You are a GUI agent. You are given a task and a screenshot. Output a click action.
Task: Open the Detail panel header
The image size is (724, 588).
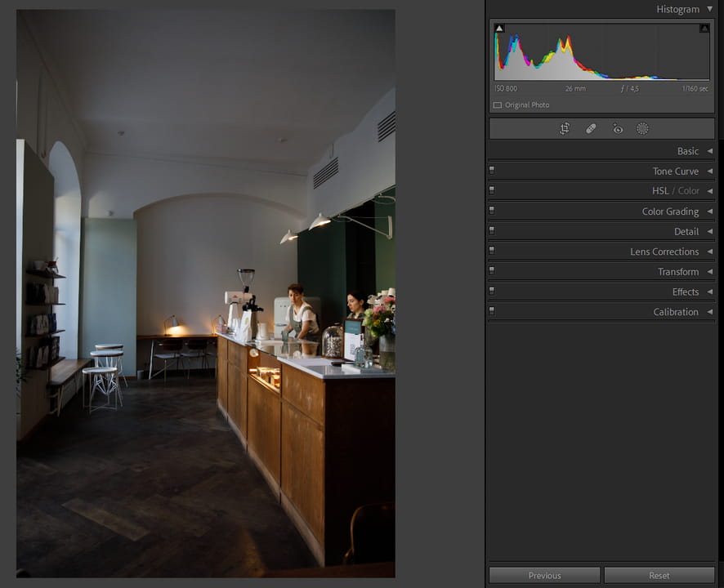(x=601, y=231)
